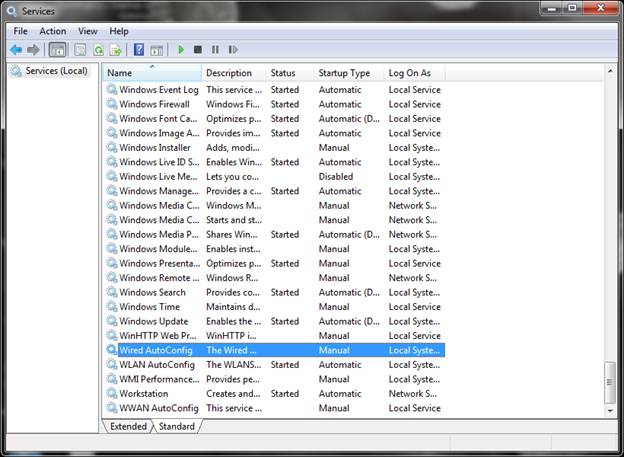Click the WLAN AutoConfig gear icon
The height and width of the screenshot is (457, 624).
click(x=112, y=364)
